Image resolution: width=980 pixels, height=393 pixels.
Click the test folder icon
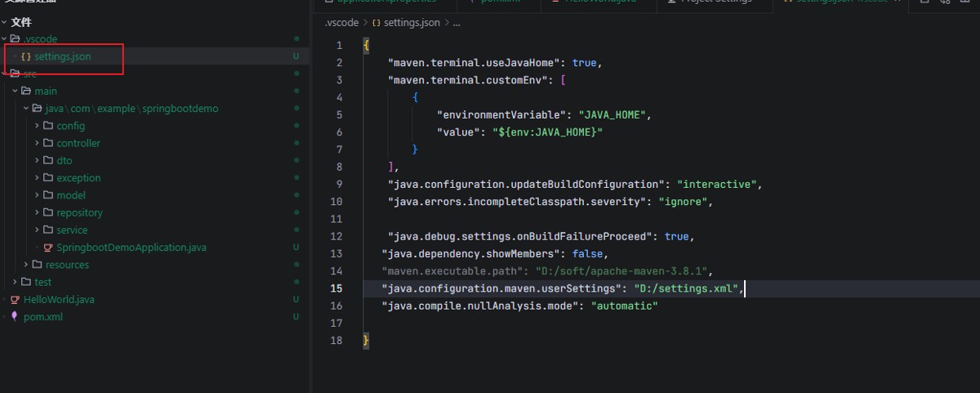pyautogui.click(x=27, y=282)
